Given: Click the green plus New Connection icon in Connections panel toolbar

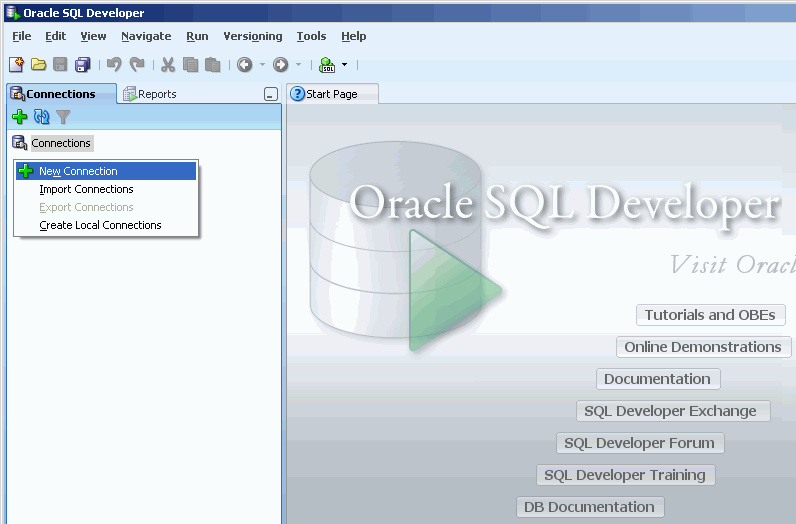Looking at the screenshot, I should [x=20, y=117].
